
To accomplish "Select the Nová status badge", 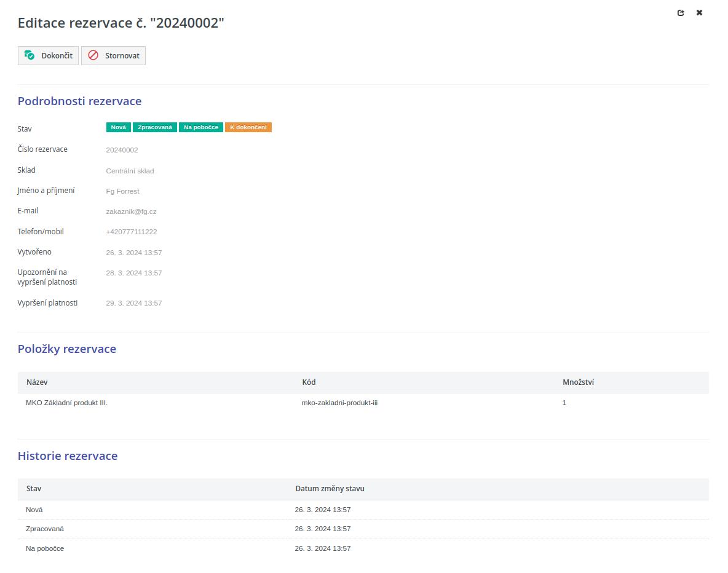I will 119,127.
